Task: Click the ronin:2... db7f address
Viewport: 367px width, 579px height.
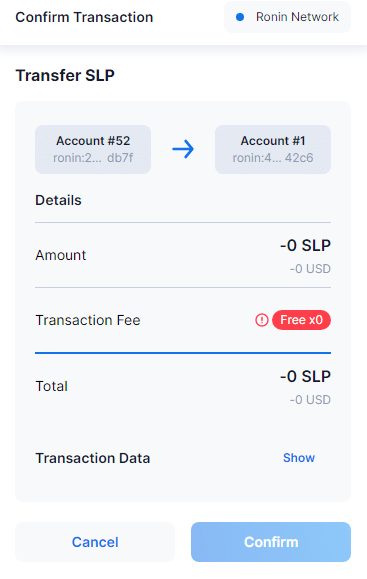Action: click(x=93, y=158)
